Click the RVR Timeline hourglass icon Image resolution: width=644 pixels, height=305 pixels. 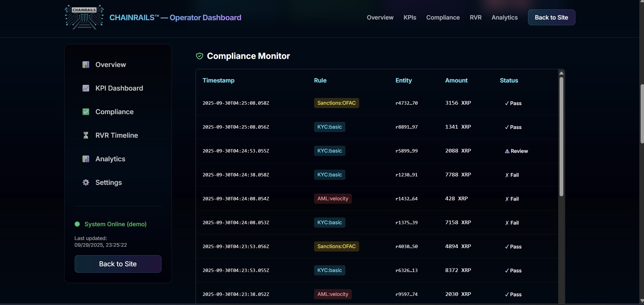(x=86, y=135)
